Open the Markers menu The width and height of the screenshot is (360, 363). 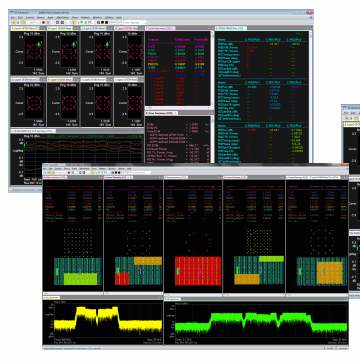(x=85, y=17)
